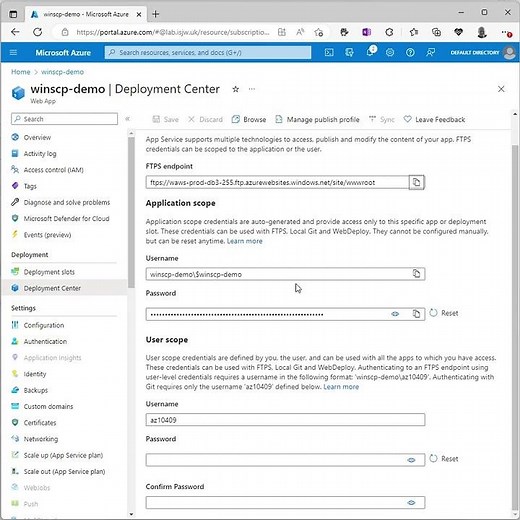
Task: Focus the Azure global search bar
Action: click(x=208, y=52)
